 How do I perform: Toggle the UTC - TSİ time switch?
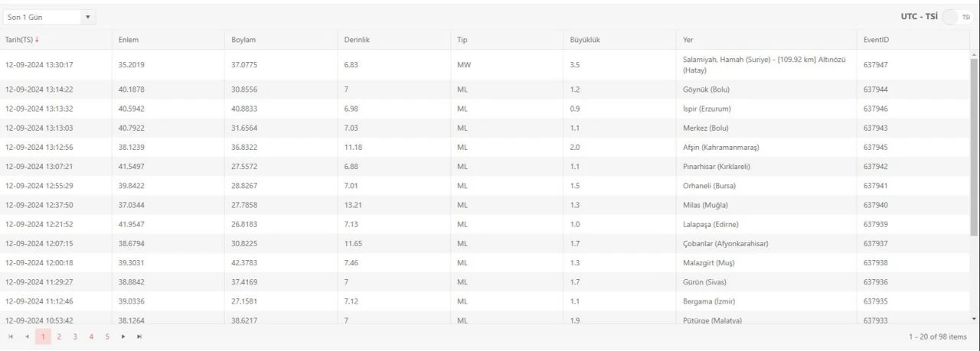point(955,17)
